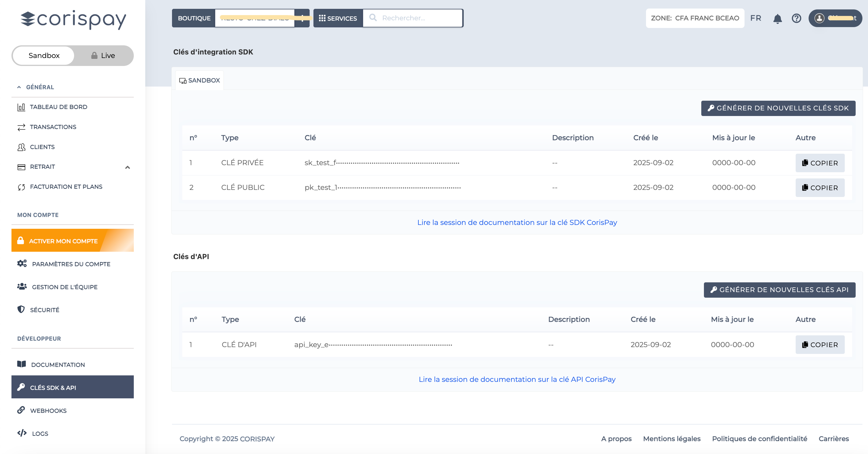Viewport: 868px width, 454px height.
Task: Select the Logs icon in the sidebar
Action: [x=21, y=433]
